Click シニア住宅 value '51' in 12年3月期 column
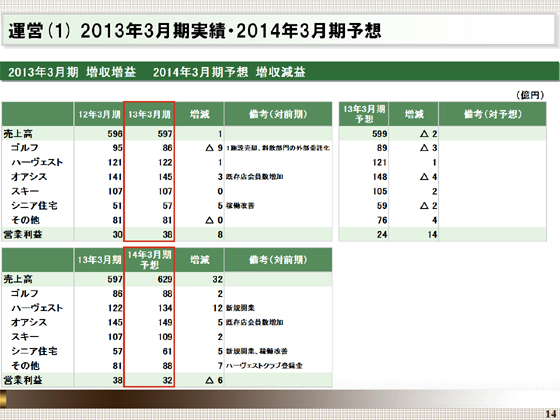Viewport: 560px width, 420px height. click(x=117, y=206)
